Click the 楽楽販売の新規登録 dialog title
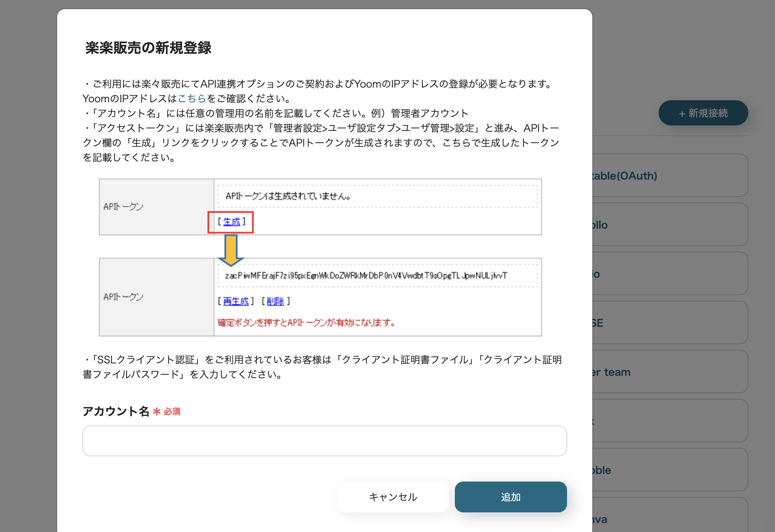The height and width of the screenshot is (532, 775). coord(148,48)
